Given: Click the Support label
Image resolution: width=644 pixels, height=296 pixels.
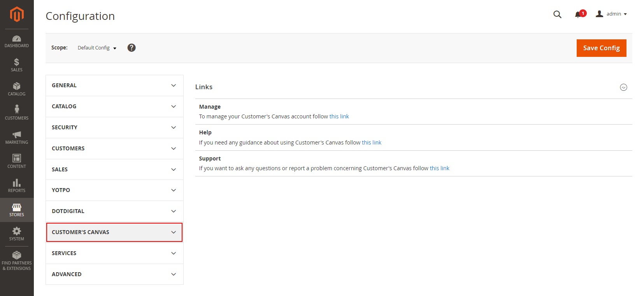Looking at the screenshot, I should coord(210,159).
